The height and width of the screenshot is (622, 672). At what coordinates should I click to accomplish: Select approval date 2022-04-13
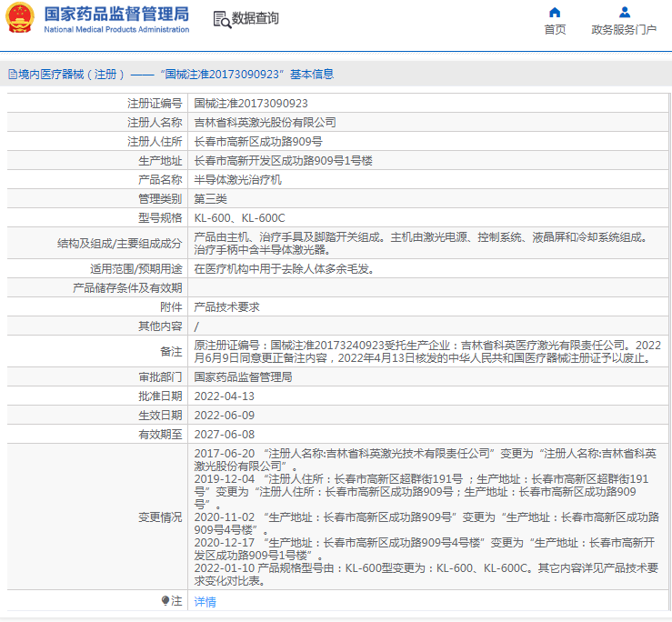[x=224, y=396]
